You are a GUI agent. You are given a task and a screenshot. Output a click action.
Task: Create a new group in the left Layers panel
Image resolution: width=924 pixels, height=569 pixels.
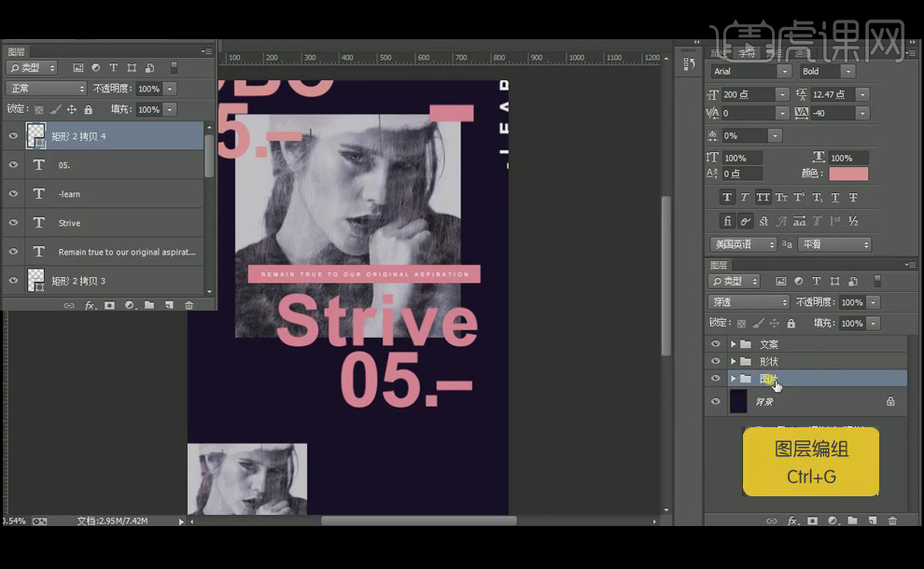point(149,305)
